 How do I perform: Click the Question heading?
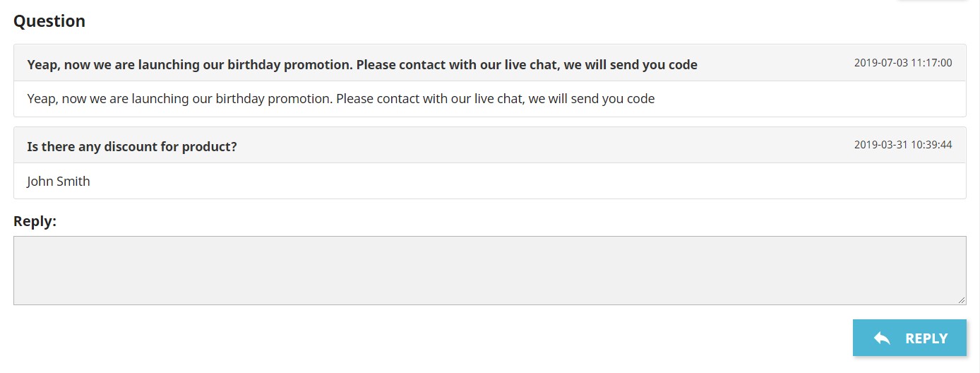pyautogui.click(x=49, y=21)
